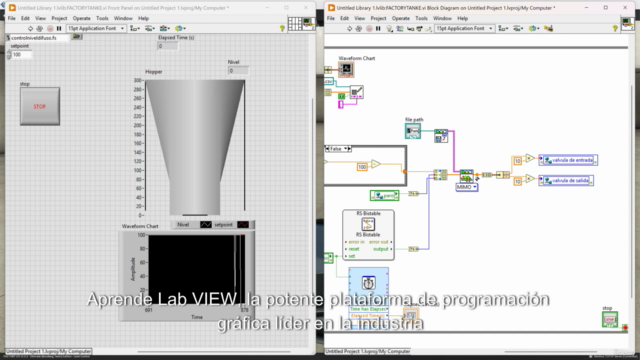Click the connector pane grid in the Front Panel

[295, 24]
